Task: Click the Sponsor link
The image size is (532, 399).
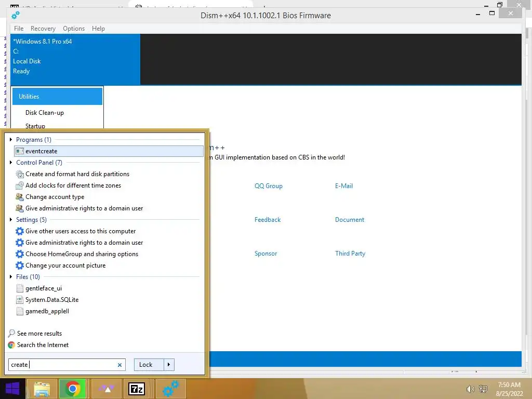Action: click(x=265, y=254)
